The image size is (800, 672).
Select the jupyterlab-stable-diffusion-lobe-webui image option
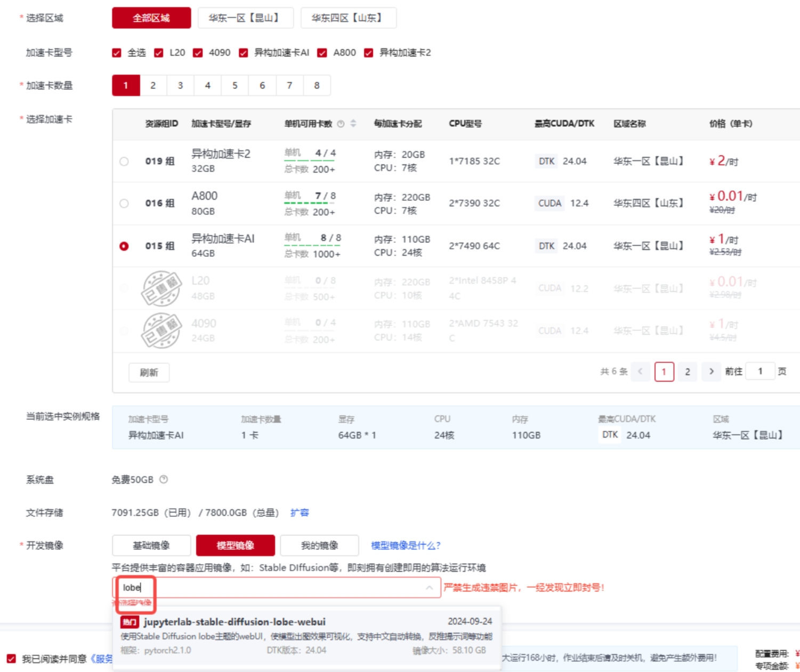[235, 622]
